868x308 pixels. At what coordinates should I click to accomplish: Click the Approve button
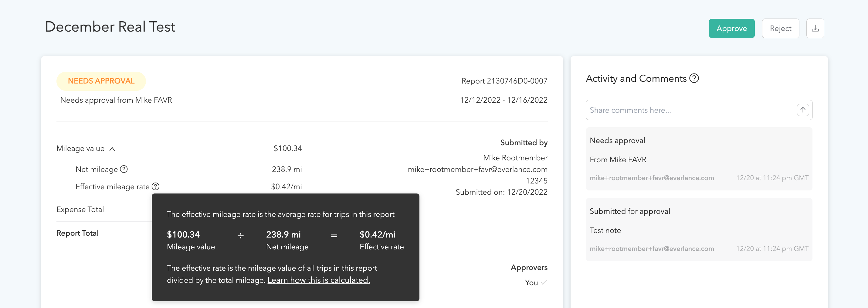point(731,28)
